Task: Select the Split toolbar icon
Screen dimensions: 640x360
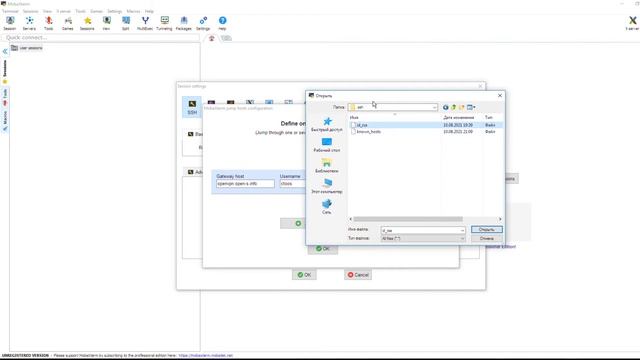Action: (x=126, y=23)
